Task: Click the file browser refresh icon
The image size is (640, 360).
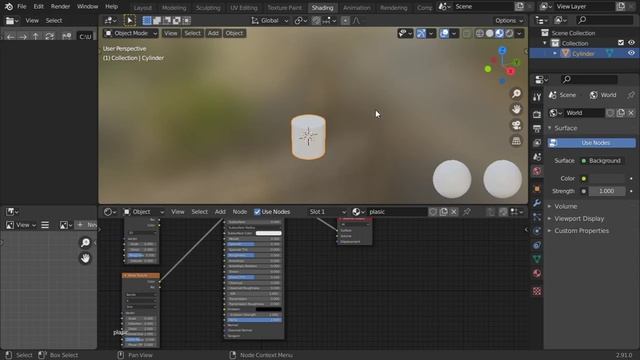Action: 49,37
